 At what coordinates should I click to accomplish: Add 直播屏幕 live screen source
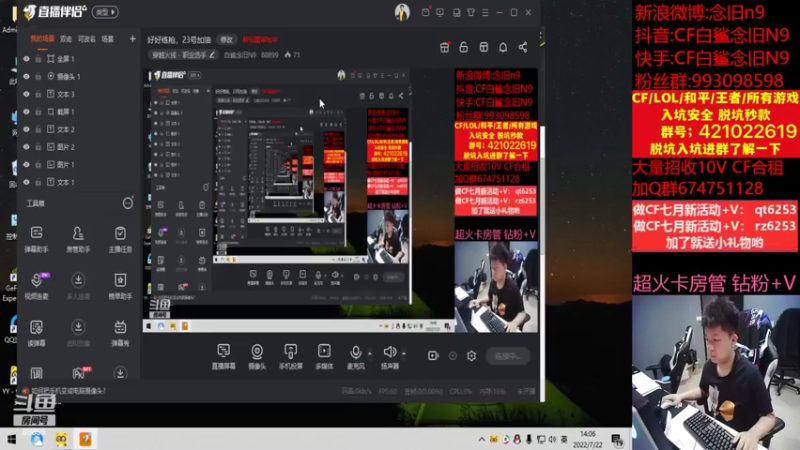(x=223, y=356)
